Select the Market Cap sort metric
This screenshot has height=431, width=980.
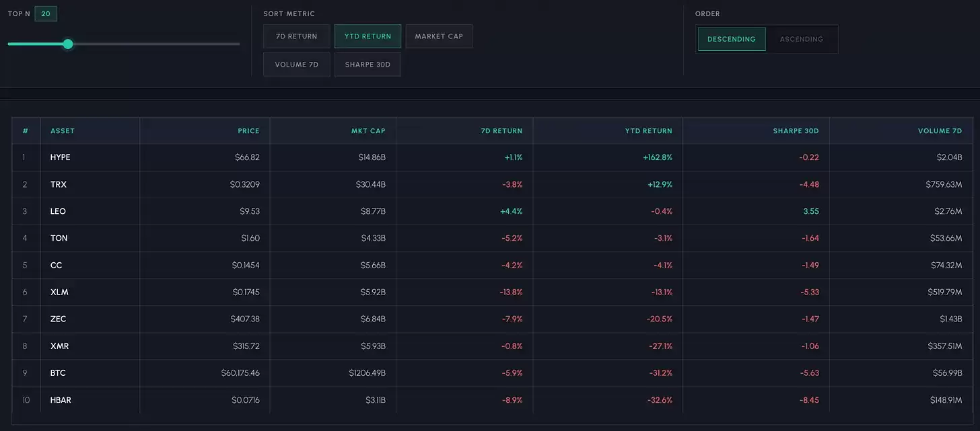tap(439, 36)
